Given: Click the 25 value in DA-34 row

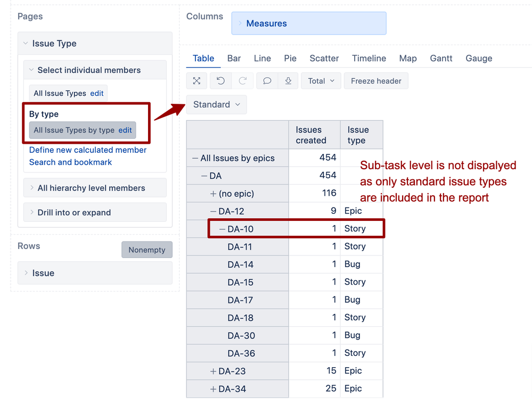Looking at the screenshot, I should (x=331, y=388).
